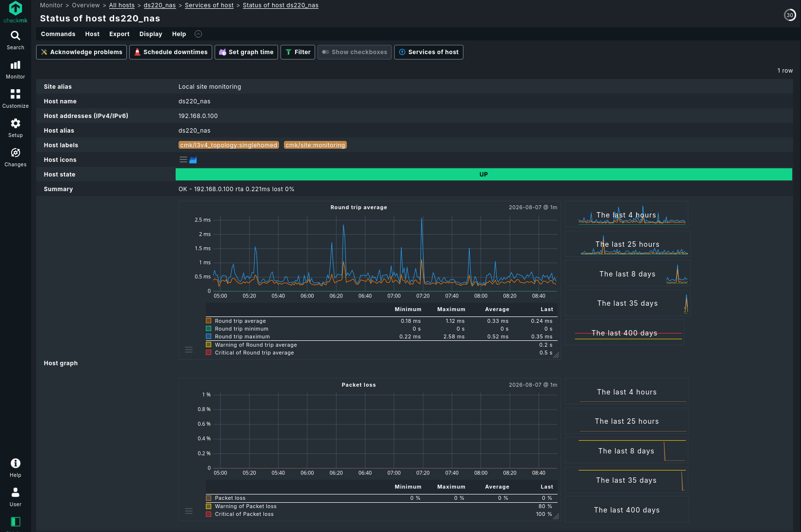Click Packet loss graph resize handle
Viewport: 801px width, 532px height.
click(556, 516)
